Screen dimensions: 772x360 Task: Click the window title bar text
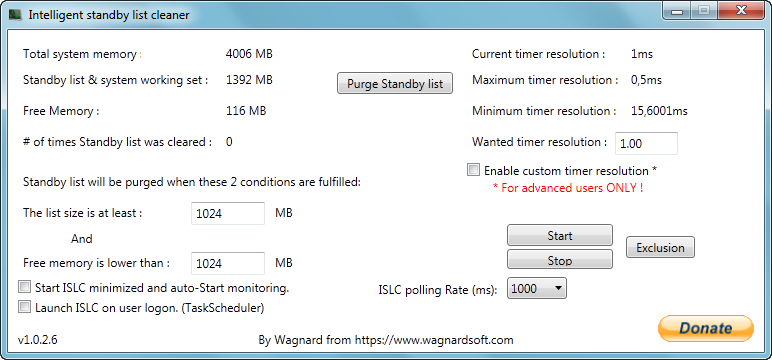pos(109,15)
